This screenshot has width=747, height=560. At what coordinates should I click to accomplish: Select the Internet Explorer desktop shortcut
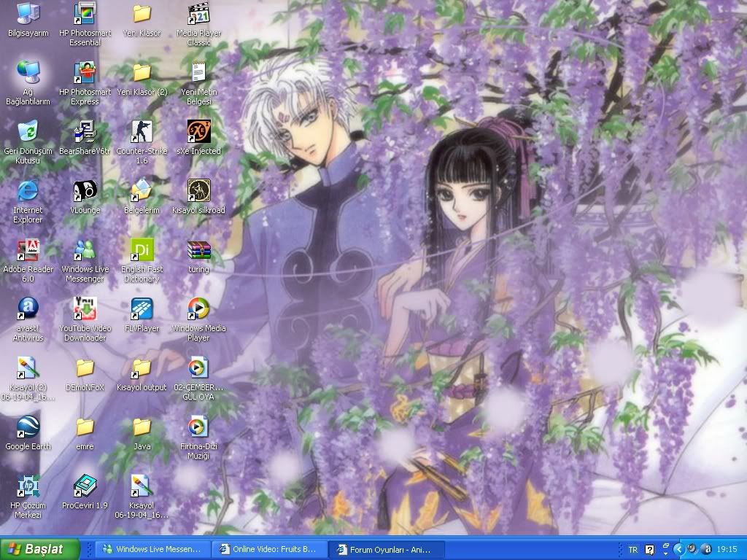pos(28,201)
